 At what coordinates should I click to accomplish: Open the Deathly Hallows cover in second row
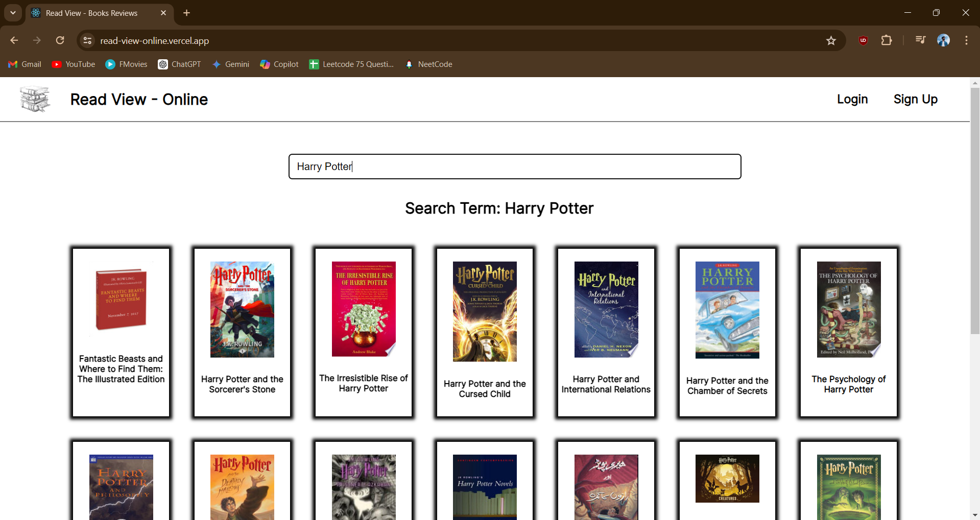click(x=242, y=487)
